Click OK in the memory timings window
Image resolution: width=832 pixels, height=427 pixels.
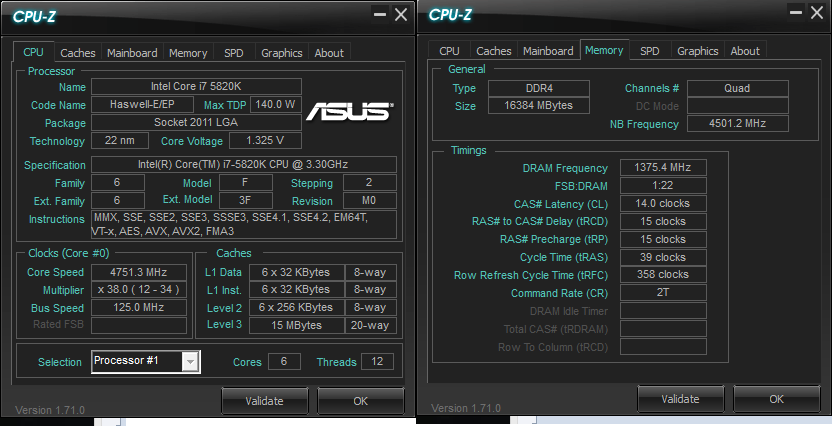pyautogui.click(x=776, y=399)
